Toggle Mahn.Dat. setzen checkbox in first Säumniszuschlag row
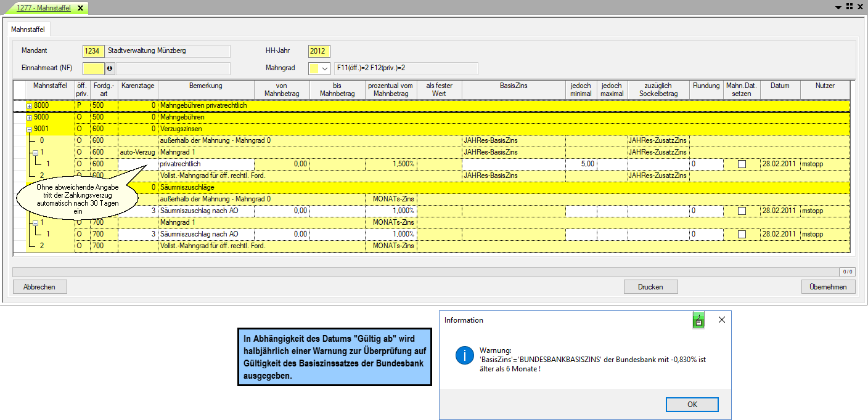 742,211
